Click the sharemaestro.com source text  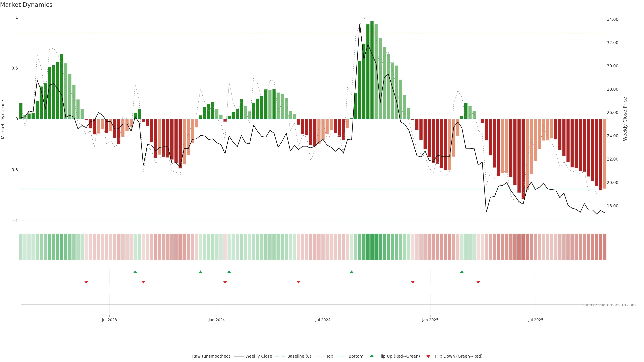(x=609, y=305)
